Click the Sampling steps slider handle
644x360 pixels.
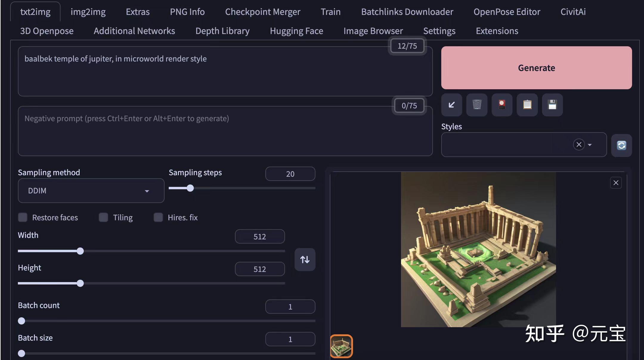coord(190,188)
